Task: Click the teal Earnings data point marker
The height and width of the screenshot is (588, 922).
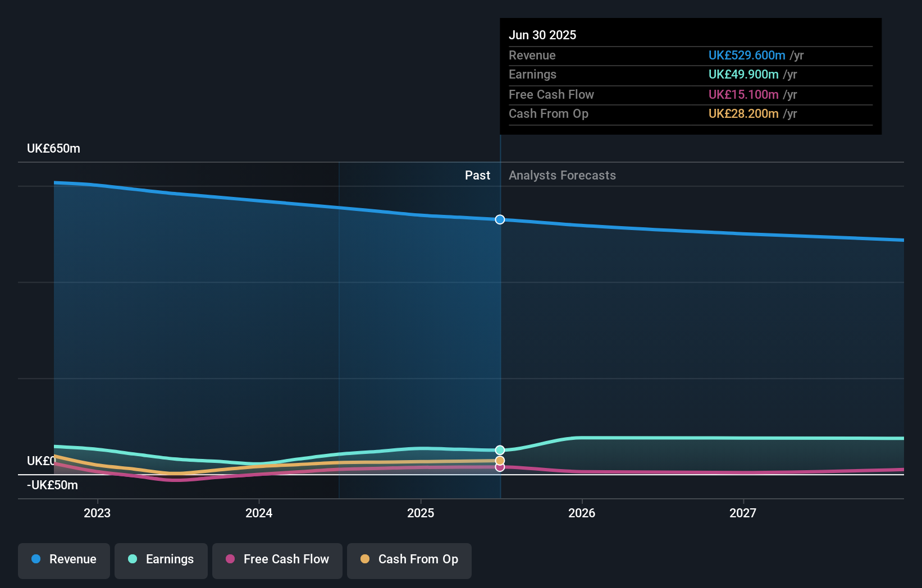Action: click(500, 450)
